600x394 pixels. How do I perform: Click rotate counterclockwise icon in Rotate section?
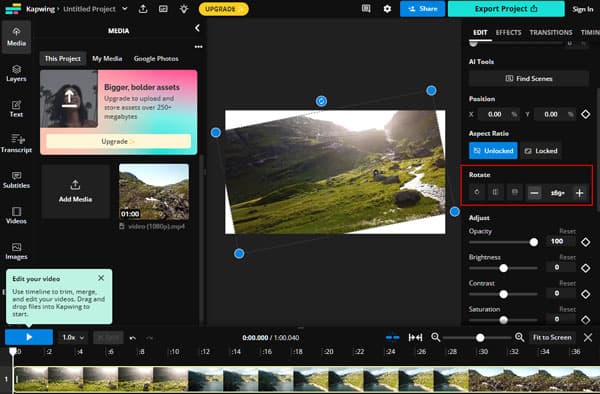pos(477,192)
